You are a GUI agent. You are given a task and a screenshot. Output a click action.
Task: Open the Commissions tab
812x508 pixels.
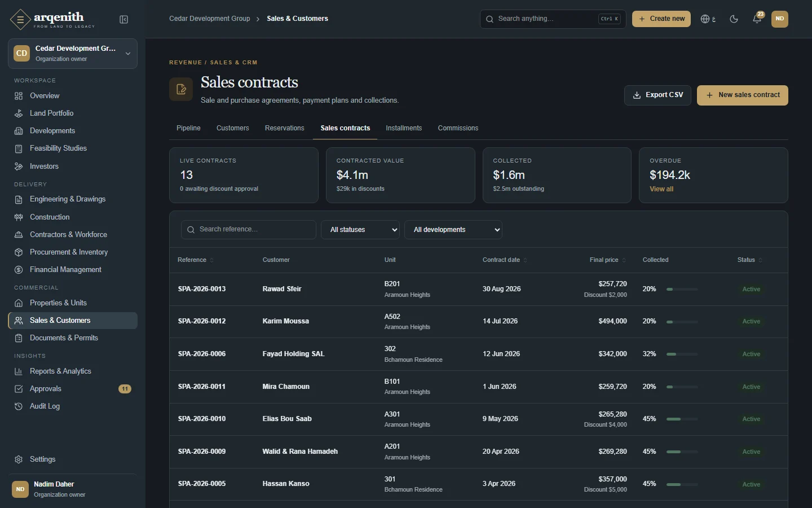[x=458, y=128]
